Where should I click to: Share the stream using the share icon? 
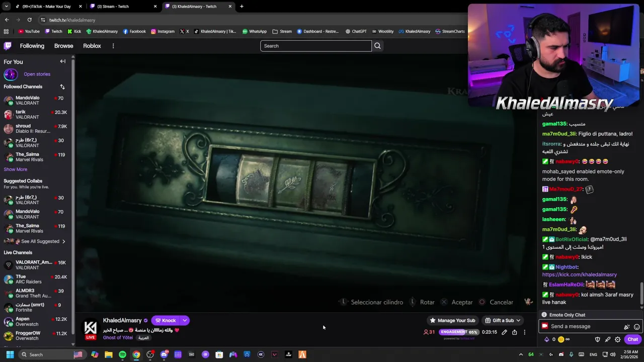point(514,332)
